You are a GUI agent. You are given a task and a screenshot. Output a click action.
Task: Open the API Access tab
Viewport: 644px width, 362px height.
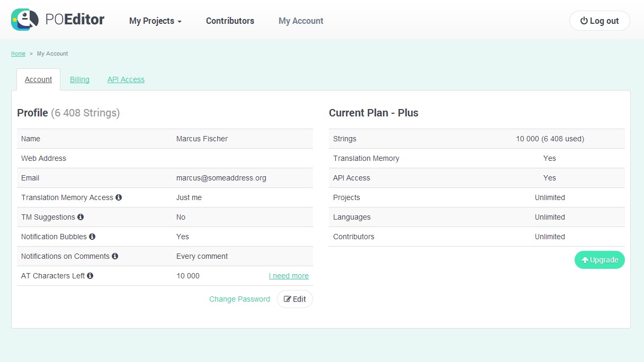tap(126, 79)
